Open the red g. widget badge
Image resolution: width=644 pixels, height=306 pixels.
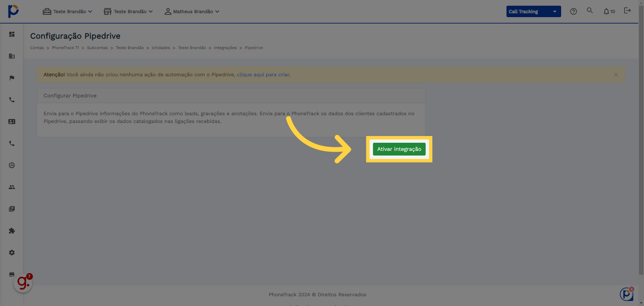point(23,283)
